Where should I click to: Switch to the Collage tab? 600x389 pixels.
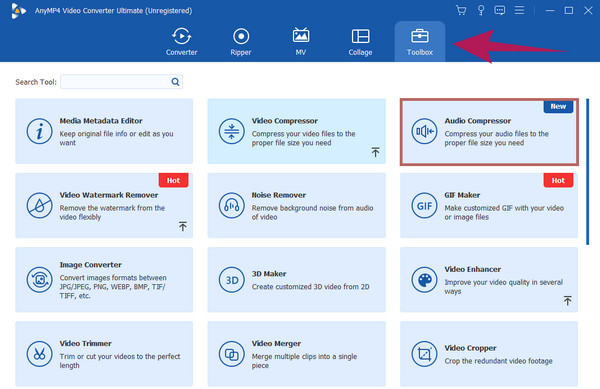[x=360, y=42]
